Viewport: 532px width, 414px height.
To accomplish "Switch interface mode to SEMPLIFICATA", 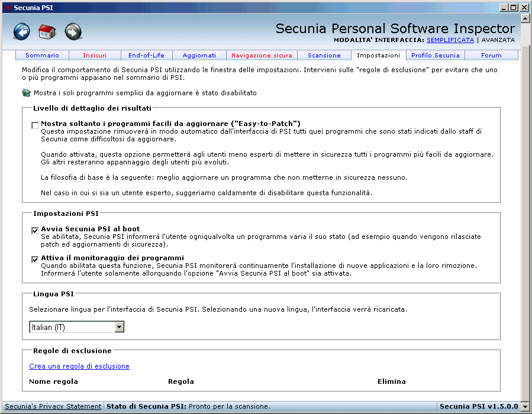I will 450,40.
